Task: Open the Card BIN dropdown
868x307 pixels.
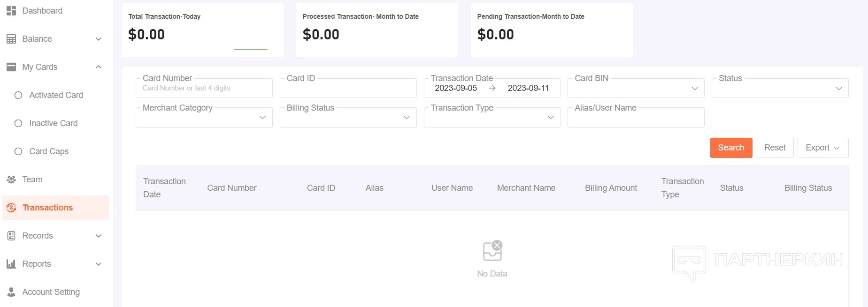Action: click(636, 89)
